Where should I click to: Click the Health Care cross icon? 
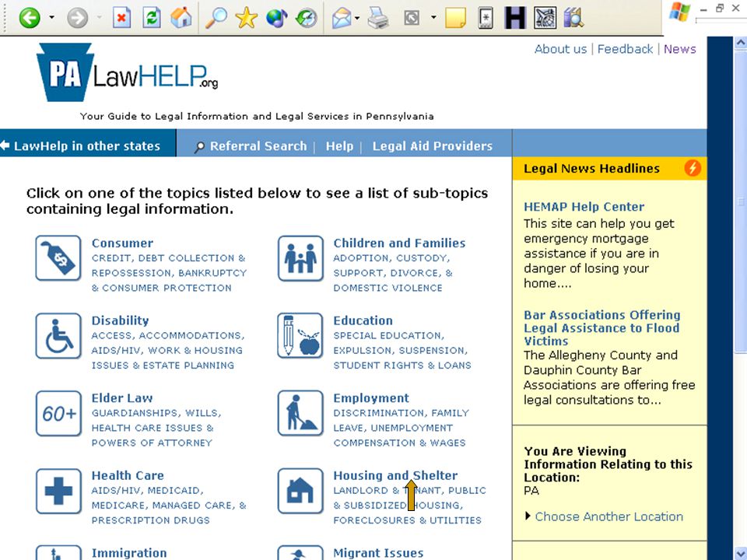pos(58,491)
